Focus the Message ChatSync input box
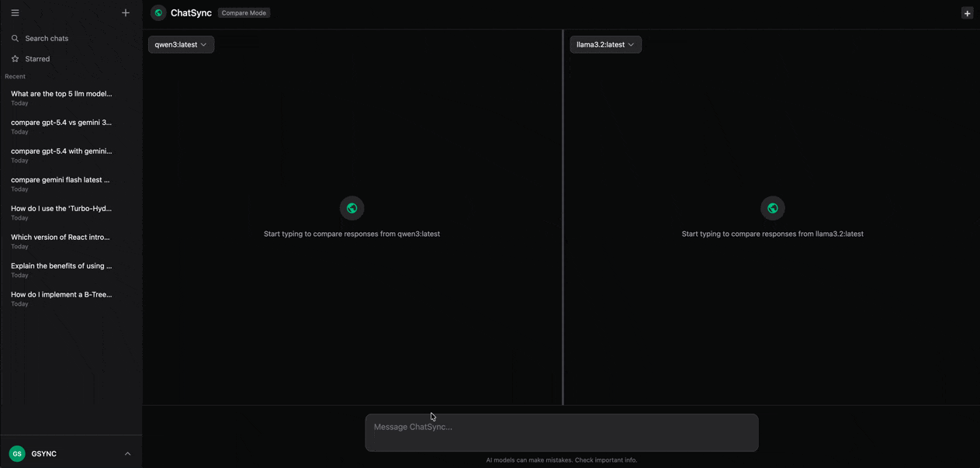The height and width of the screenshot is (468, 980). pos(562,432)
